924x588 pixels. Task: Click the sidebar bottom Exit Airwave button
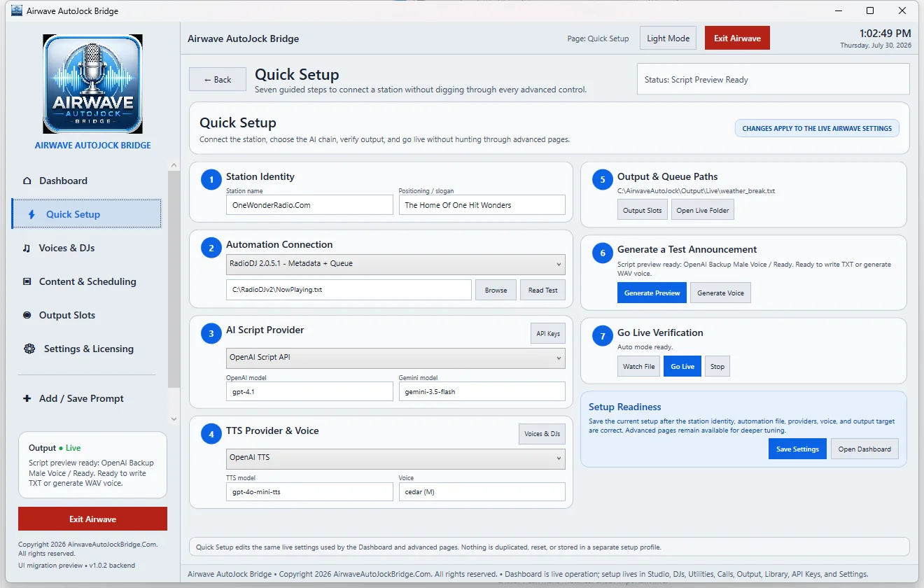(x=92, y=519)
